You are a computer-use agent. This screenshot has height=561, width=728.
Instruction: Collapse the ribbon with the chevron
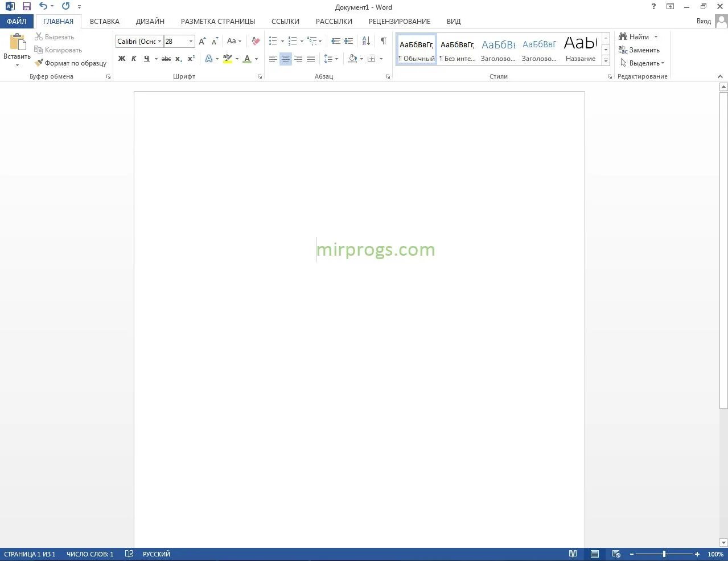pyautogui.click(x=720, y=76)
